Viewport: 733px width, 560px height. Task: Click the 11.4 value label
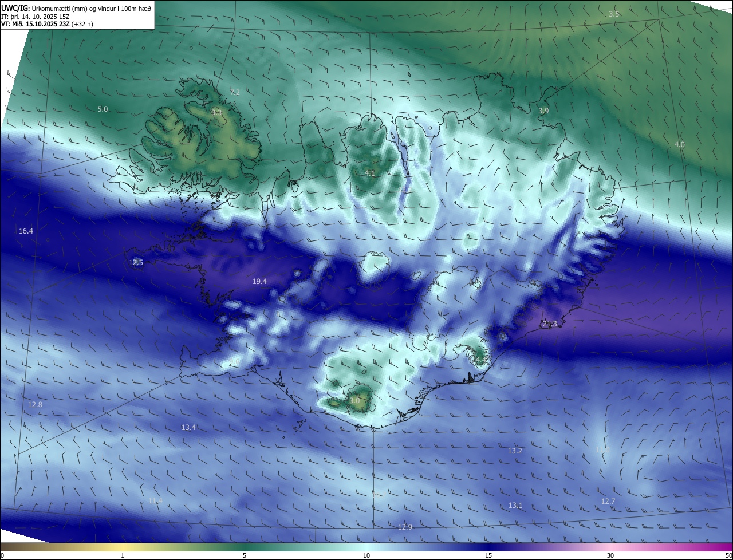tap(155, 500)
